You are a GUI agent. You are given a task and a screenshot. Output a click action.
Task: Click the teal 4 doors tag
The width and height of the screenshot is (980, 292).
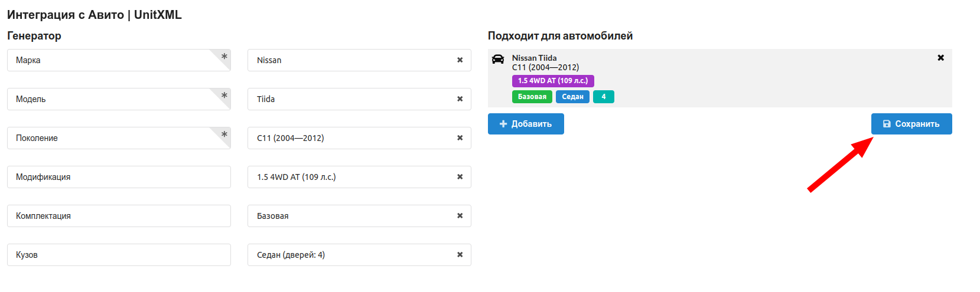(604, 97)
